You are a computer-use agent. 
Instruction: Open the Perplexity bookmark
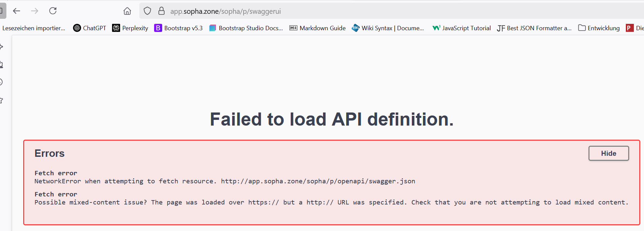click(130, 28)
